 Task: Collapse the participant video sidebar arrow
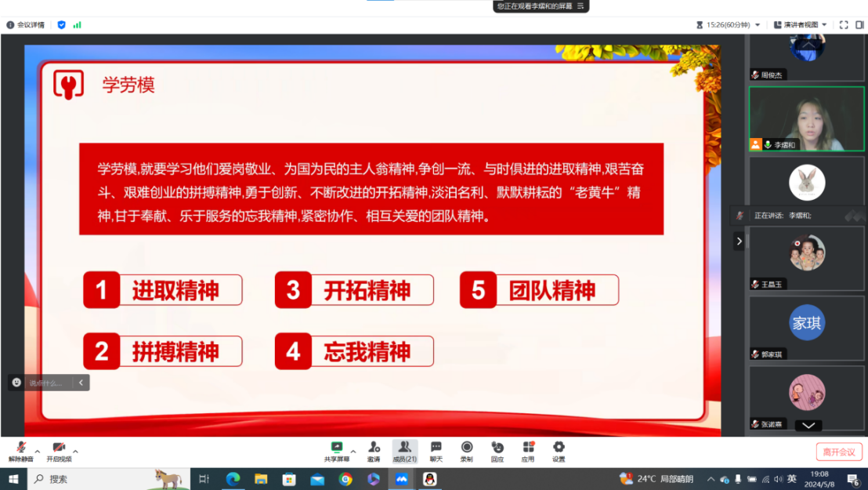tap(738, 241)
